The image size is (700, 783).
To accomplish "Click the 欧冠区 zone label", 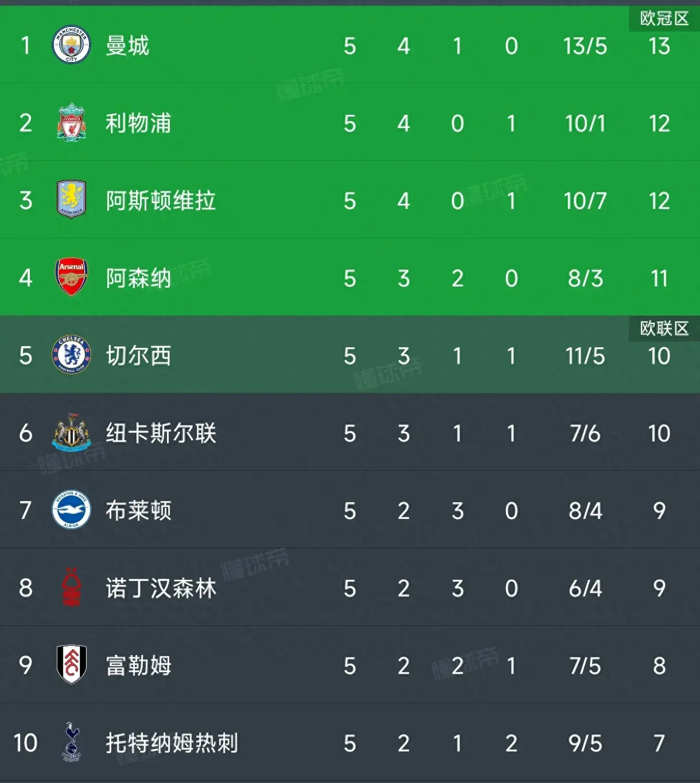I will click(x=664, y=18).
